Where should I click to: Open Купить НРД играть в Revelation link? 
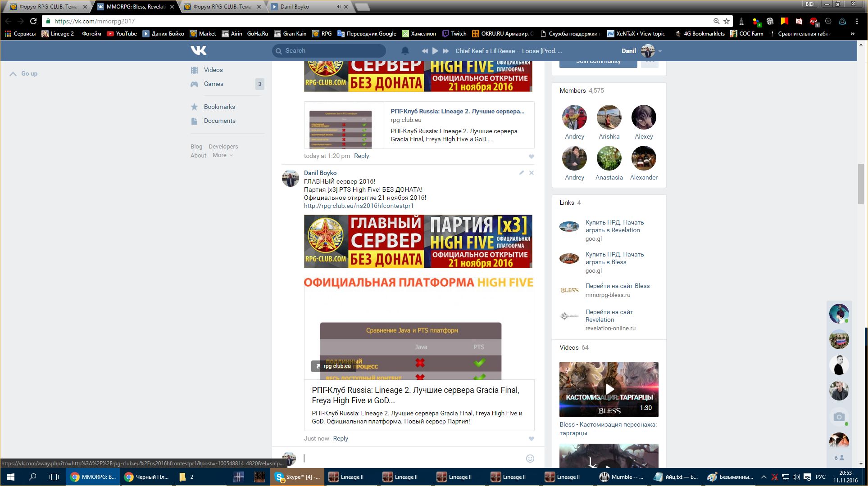[614, 226]
